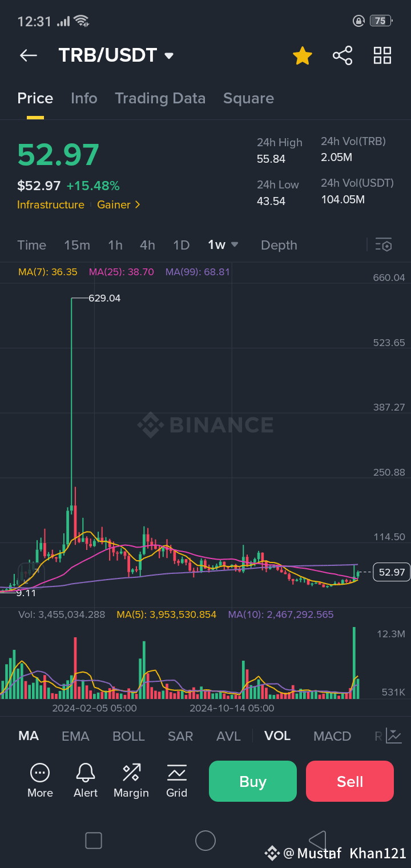Open the Infrastructure category link
Image resolution: width=411 pixels, height=868 pixels.
[51, 204]
